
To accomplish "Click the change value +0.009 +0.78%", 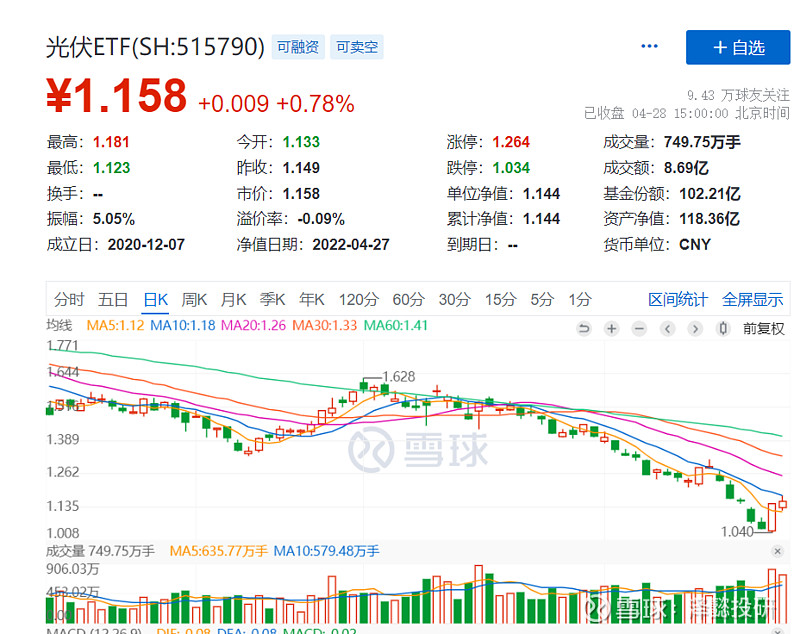I will point(276,104).
